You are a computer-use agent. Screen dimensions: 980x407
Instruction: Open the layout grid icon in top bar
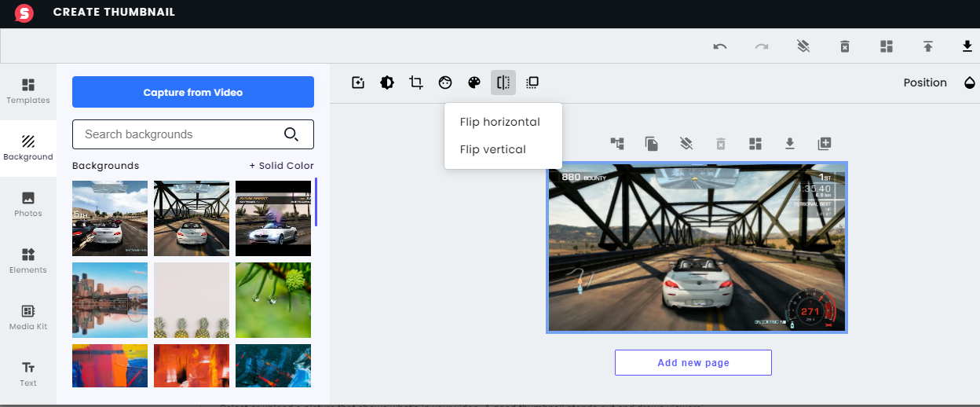point(887,46)
